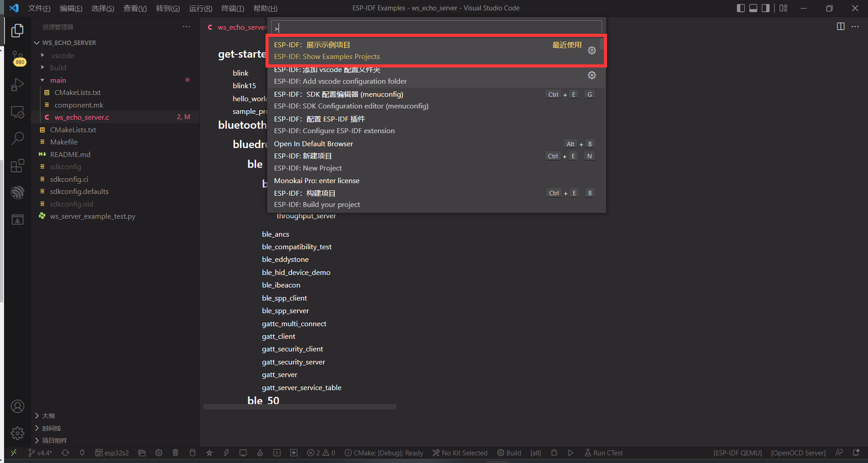Select the ESP-IDF device target esp32s2

[112, 453]
